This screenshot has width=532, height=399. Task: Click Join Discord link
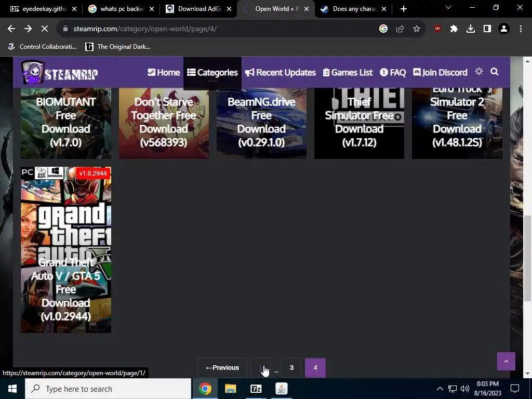tap(440, 72)
